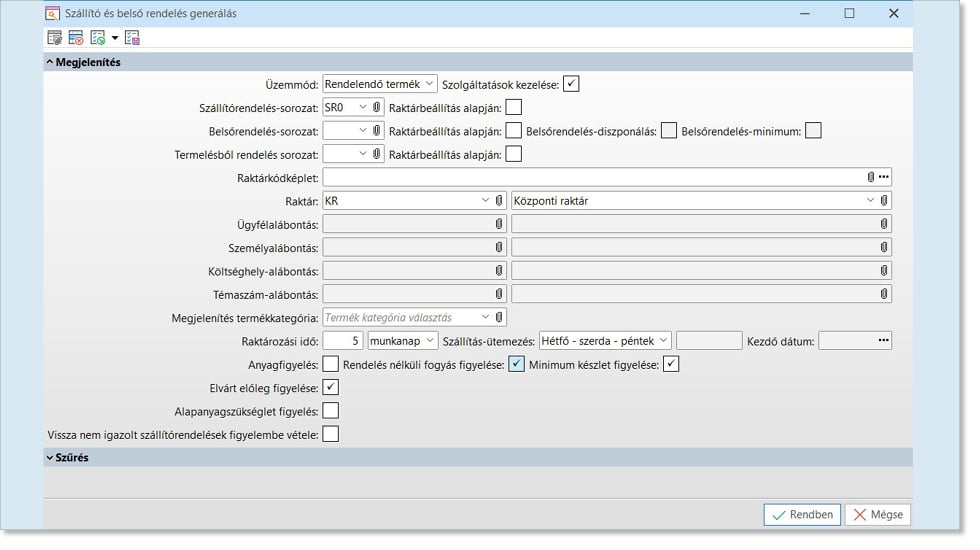The width and height of the screenshot is (980, 550).
Task: Click the toolbar icon with red X
Action: click(x=76, y=38)
